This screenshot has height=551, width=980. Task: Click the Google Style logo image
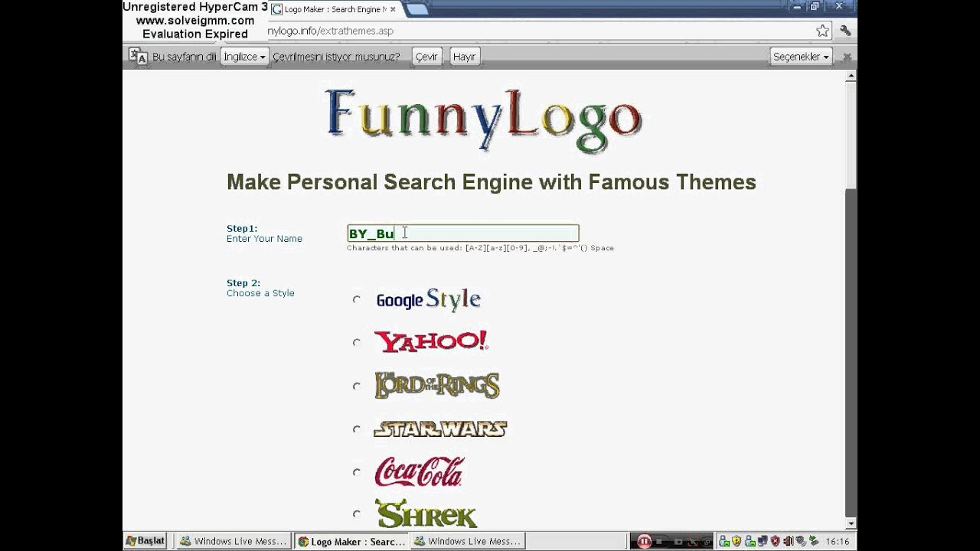coord(428,299)
